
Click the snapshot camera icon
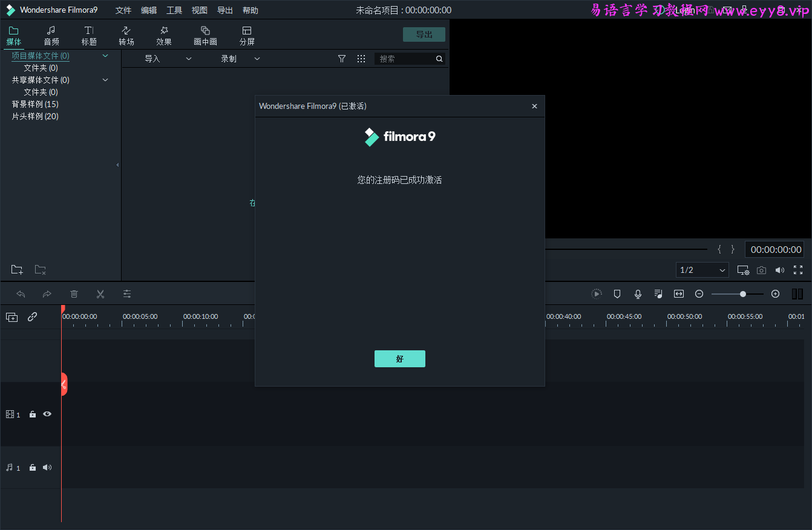pos(762,270)
